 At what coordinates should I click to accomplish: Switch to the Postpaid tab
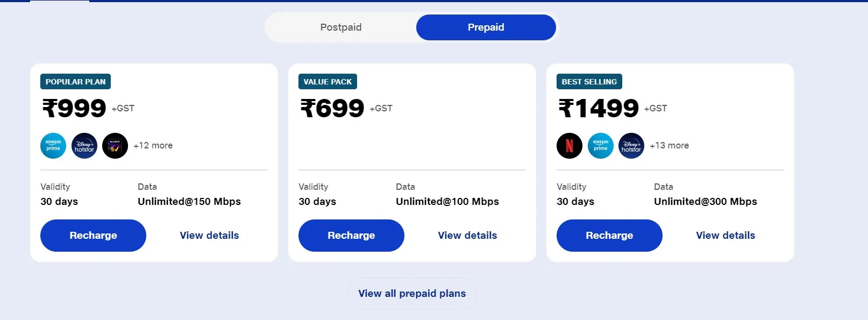(x=341, y=27)
